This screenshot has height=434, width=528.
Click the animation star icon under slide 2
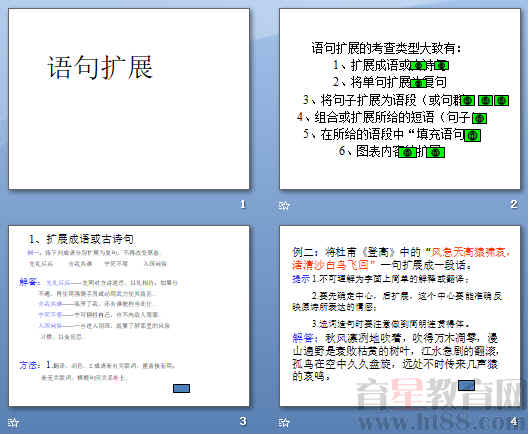284,205
